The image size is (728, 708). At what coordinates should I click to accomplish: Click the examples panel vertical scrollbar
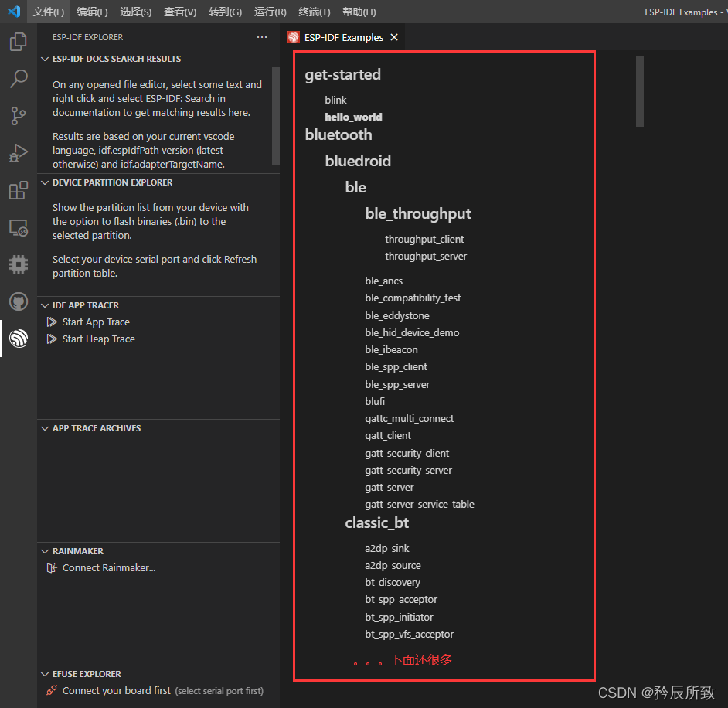tap(640, 91)
